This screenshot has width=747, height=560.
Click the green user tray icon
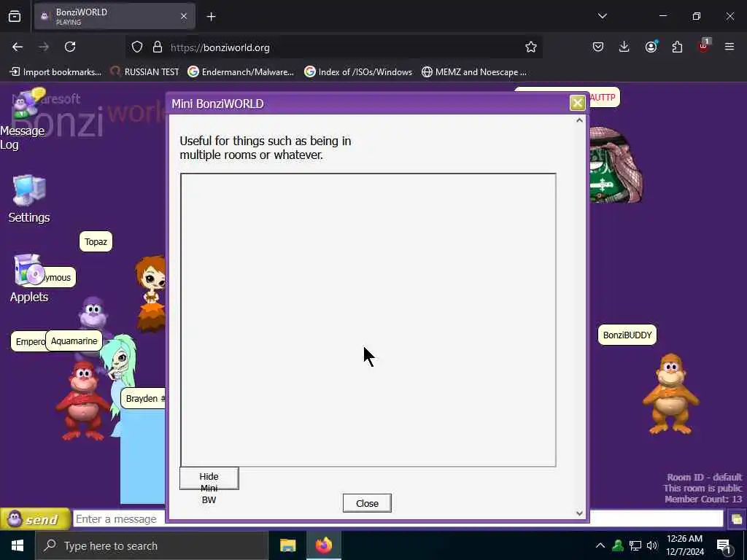point(618,545)
